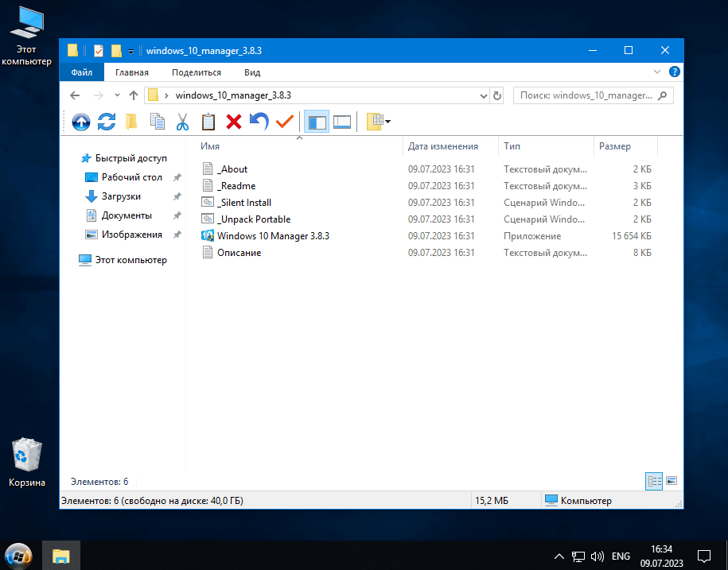Click the blue Help question mark icon
The image size is (728, 570).
pyautogui.click(x=674, y=72)
